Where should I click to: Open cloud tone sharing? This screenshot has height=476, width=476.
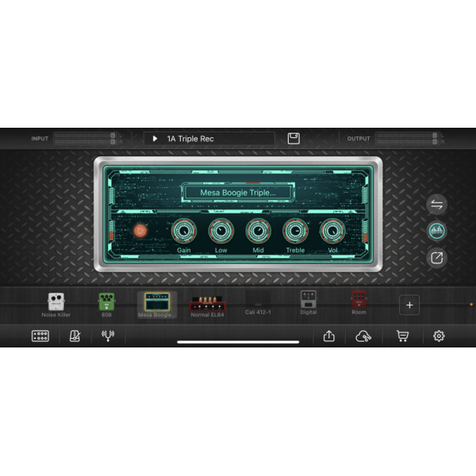click(x=364, y=336)
